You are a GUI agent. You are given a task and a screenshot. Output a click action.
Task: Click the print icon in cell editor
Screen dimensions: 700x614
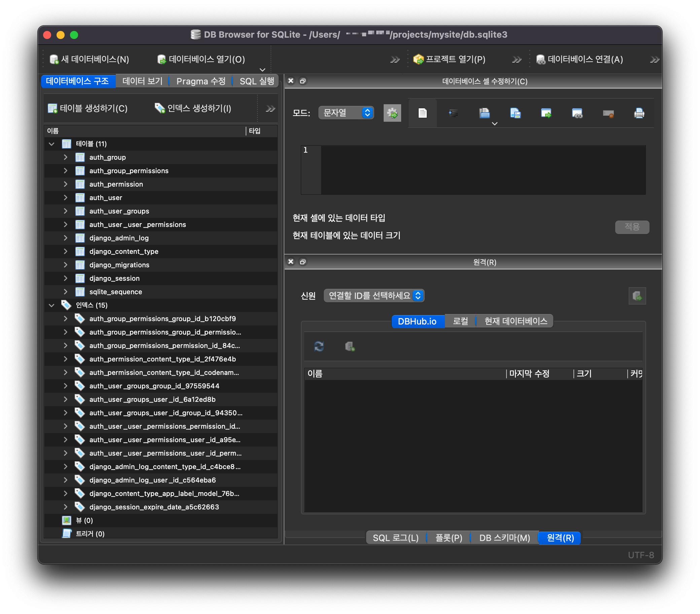click(639, 113)
